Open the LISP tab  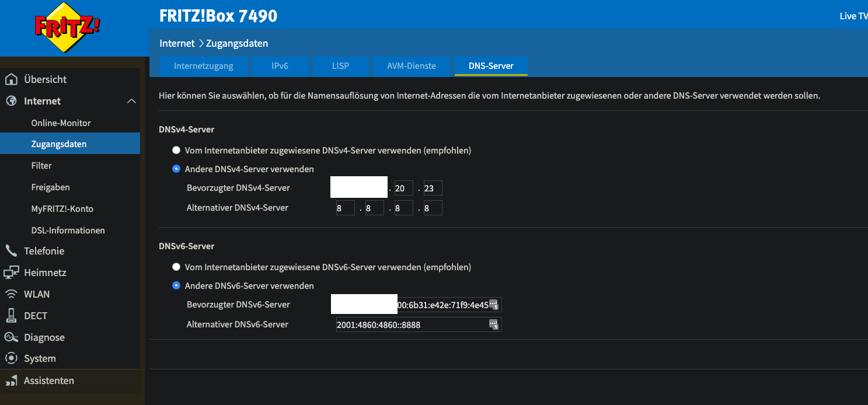click(x=340, y=67)
